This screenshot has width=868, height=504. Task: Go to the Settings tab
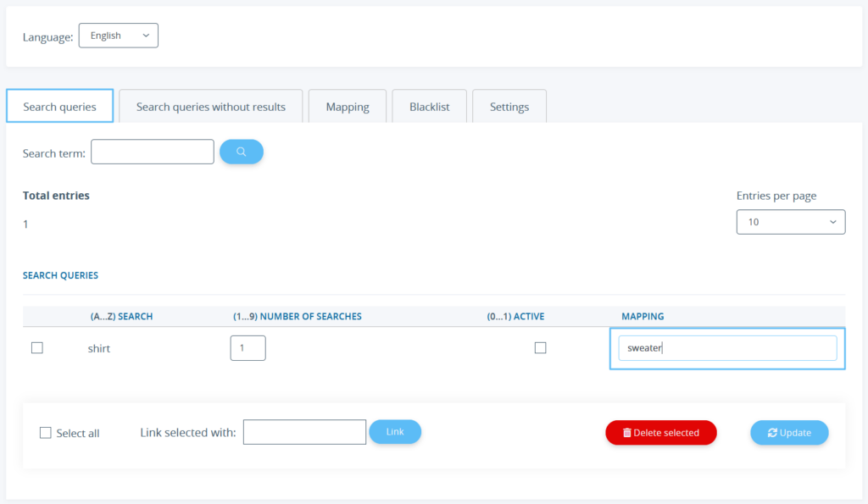509,106
